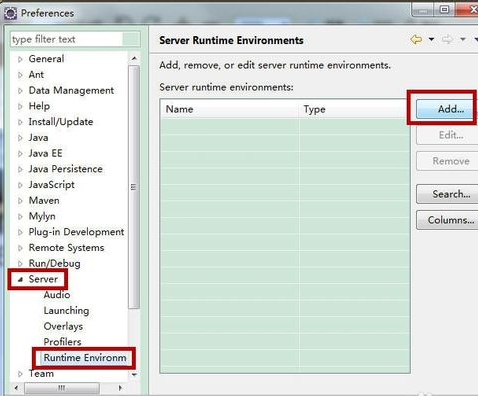Select Run/Debug preferences item

pyautogui.click(x=54, y=264)
